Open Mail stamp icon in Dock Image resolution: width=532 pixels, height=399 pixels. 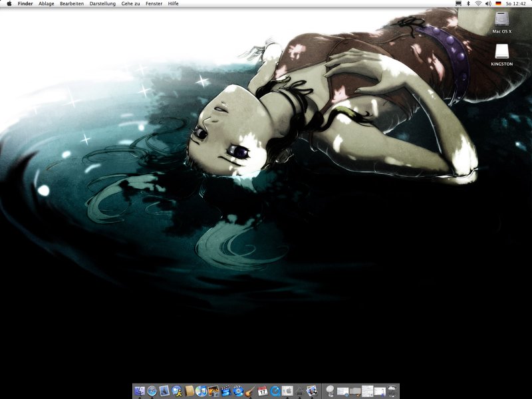pyautogui.click(x=164, y=391)
